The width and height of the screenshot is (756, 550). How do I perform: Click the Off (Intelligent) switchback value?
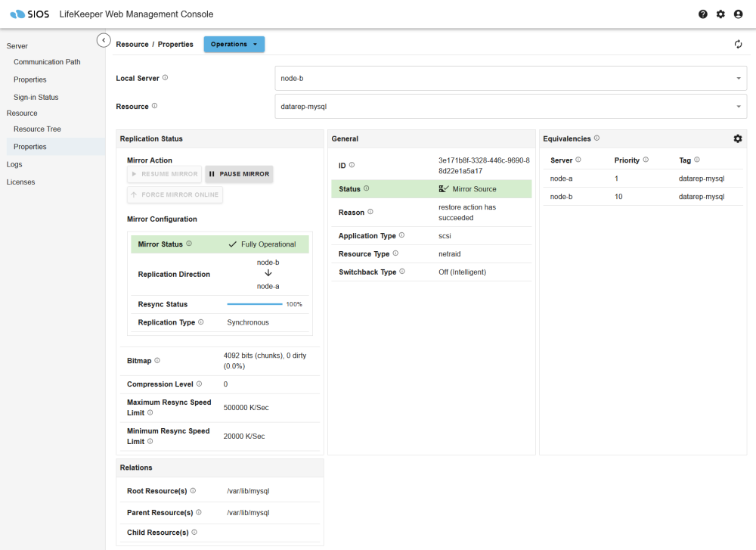(462, 272)
